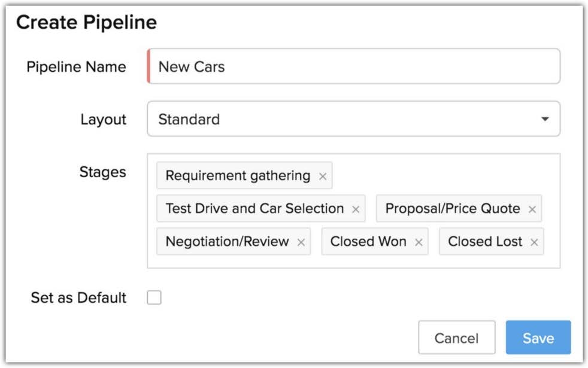Enable the Set as Default checkbox
The image size is (588, 368).
click(154, 297)
